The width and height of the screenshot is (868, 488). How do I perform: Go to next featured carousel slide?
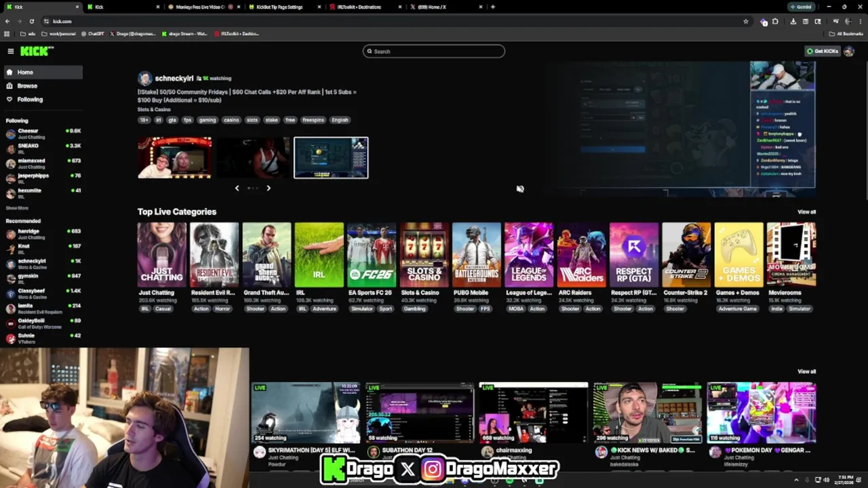pos(269,188)
